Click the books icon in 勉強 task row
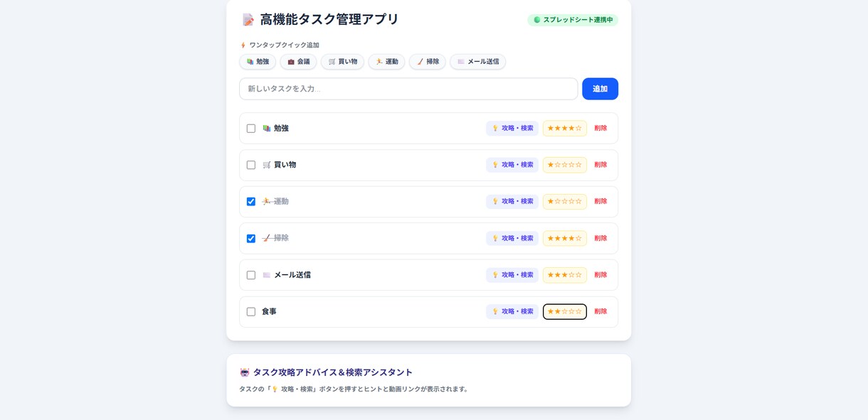This screenshot has height=420, width=868. (x=267, y=129)
